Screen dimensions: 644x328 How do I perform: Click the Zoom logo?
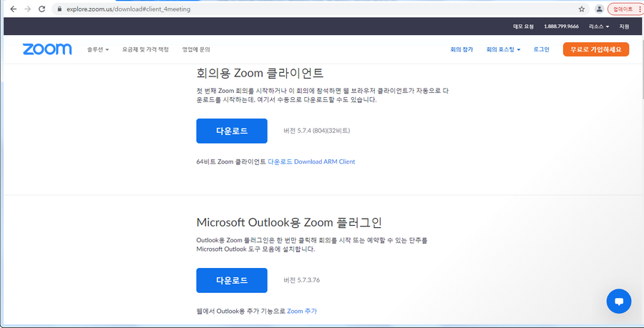click(47, 49)
